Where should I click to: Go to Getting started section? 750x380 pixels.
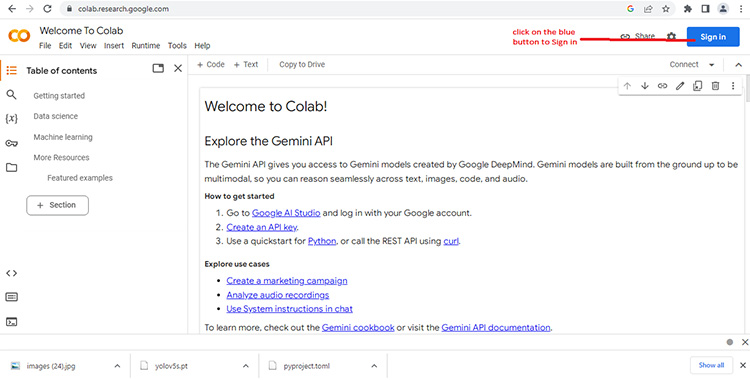[x=59, y=96]
